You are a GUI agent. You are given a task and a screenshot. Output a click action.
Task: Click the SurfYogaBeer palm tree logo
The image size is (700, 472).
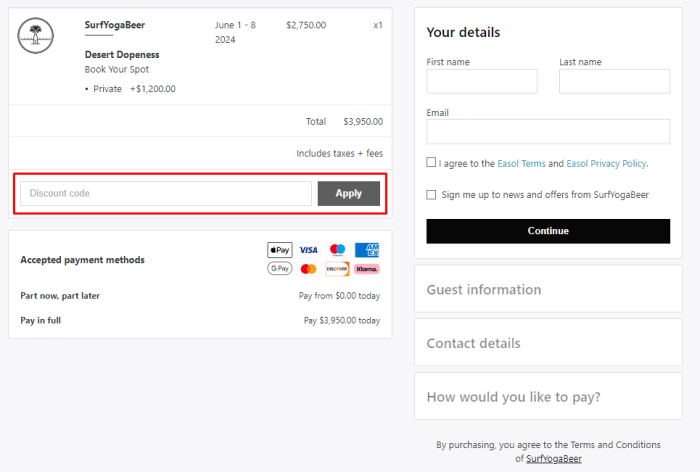coord(36,36)
